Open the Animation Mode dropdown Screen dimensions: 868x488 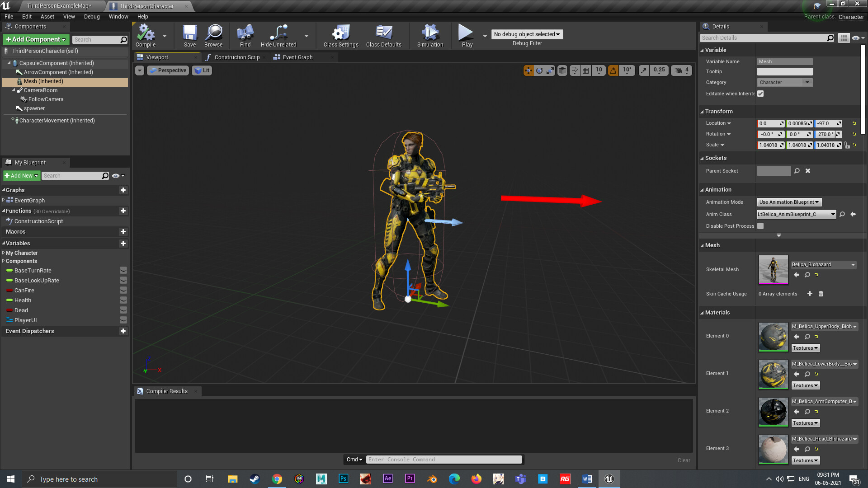point(789,202)
